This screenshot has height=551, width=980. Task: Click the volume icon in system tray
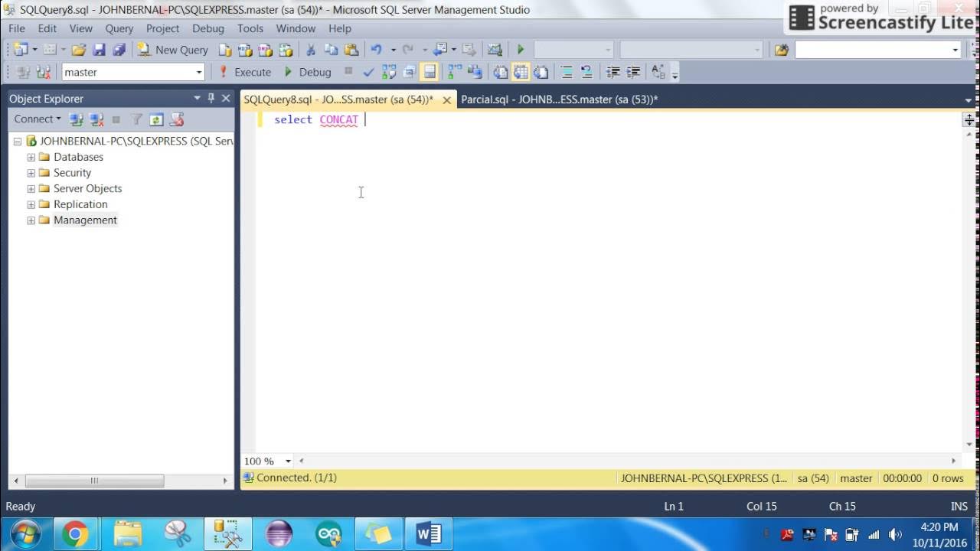(x=894, y=534)
